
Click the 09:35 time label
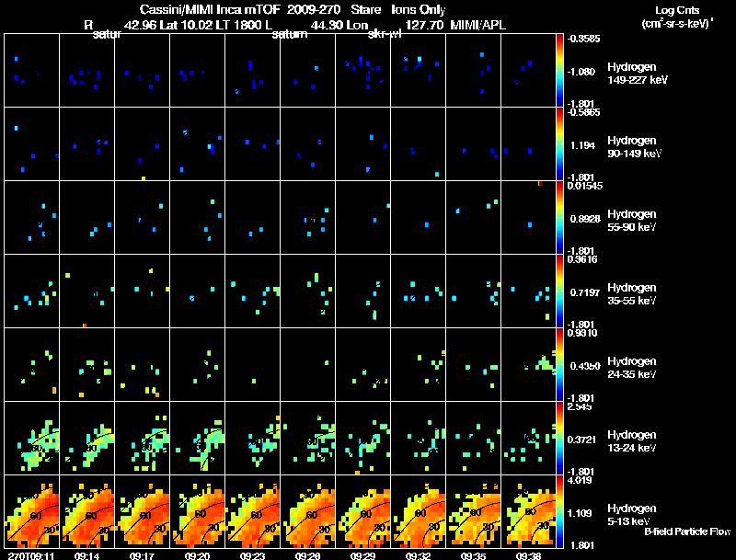[x=473, y=555]
